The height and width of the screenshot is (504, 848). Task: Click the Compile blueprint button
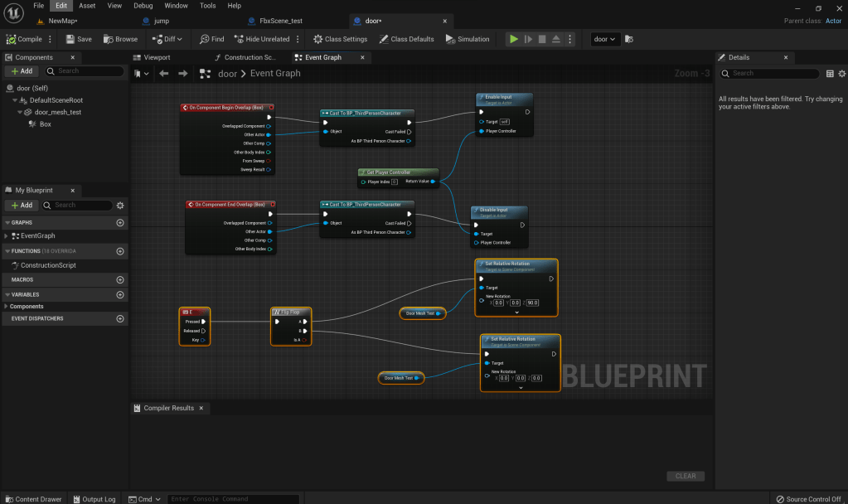click(x=24, y=39)
